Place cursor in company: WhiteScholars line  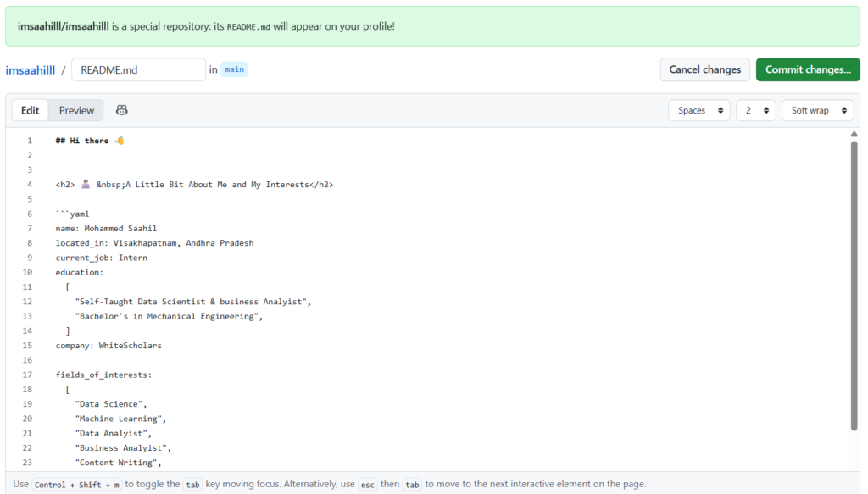tap(108, 346)
